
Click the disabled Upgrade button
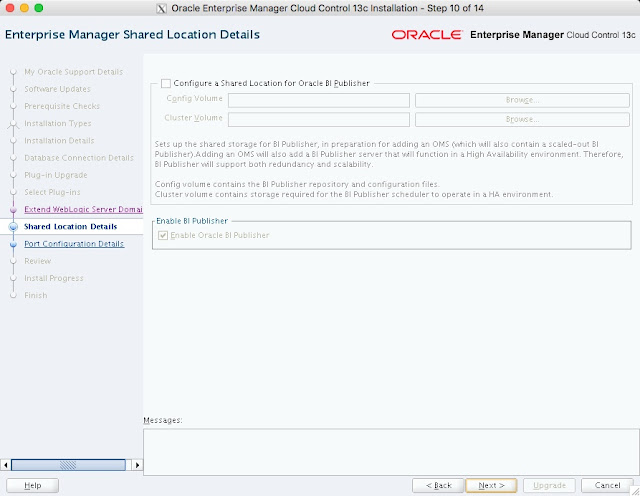point(549,485)
